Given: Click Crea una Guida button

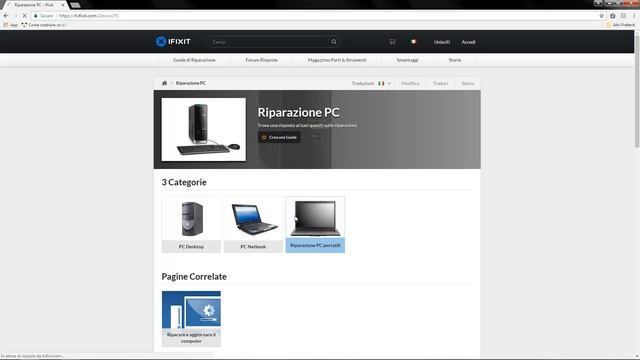Looking at the screenshot, I should [279, 137].
